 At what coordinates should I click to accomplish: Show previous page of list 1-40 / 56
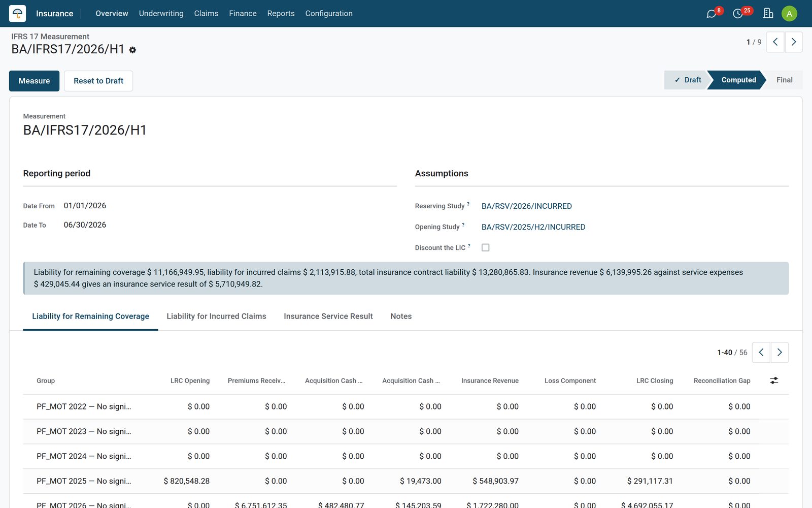tap(761, 352)
